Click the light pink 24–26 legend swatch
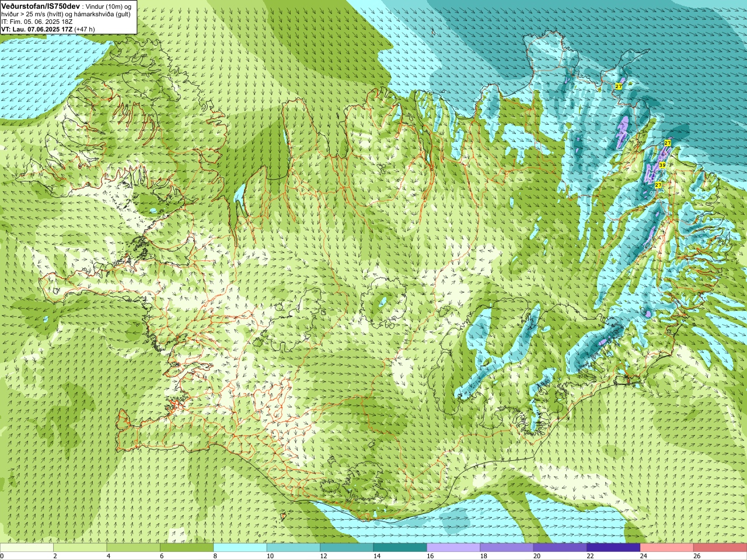Image resolution: width=747 pixels, height=560 pixels. (x=667, y=548)
